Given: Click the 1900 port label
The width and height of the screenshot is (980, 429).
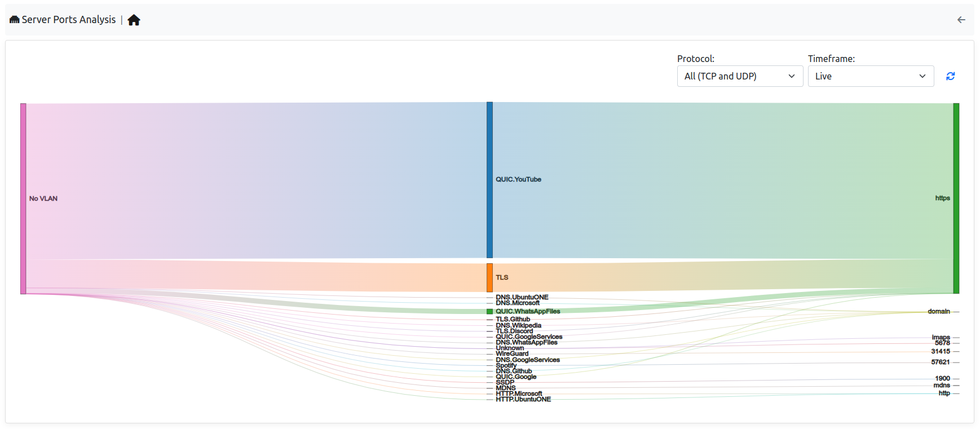Looking at the screenshot, I should point(942,378).
